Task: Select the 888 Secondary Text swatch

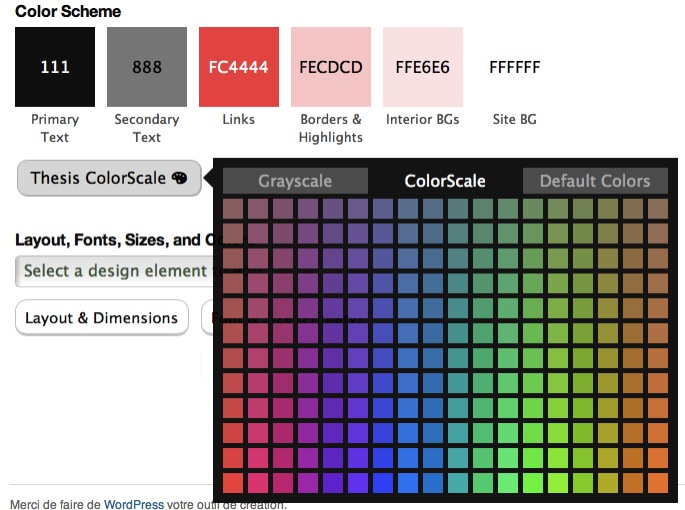Action: pos(147,67)
